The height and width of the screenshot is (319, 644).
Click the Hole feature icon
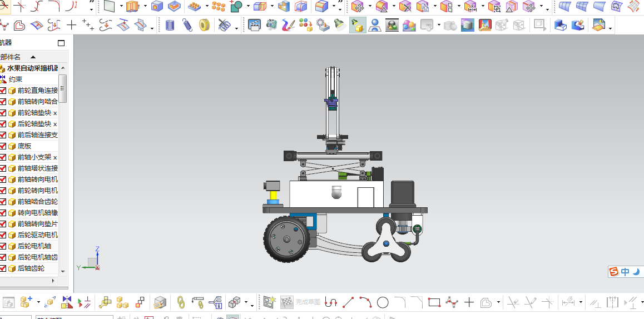157,6
